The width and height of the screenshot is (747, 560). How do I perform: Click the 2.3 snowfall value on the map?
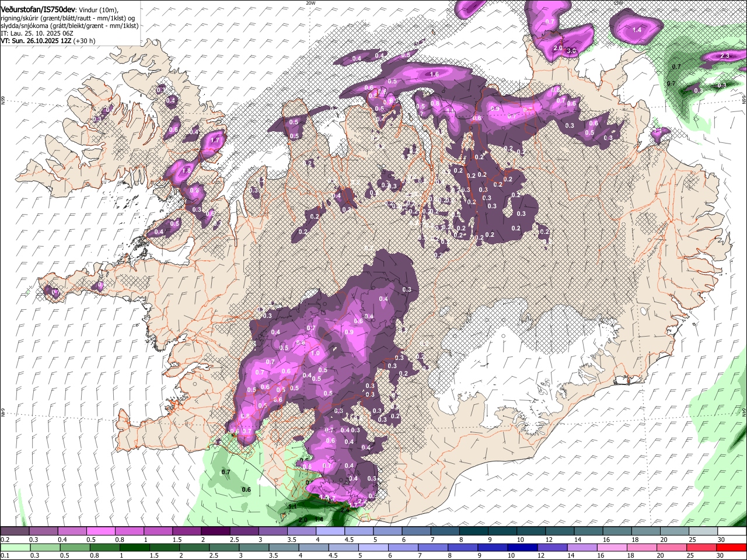point(725,55)
